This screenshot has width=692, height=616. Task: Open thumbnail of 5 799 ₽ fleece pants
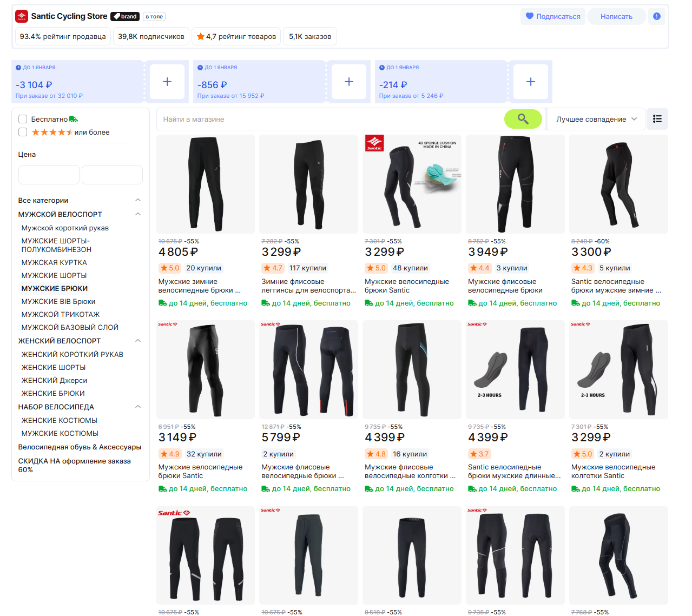[308, 370]
